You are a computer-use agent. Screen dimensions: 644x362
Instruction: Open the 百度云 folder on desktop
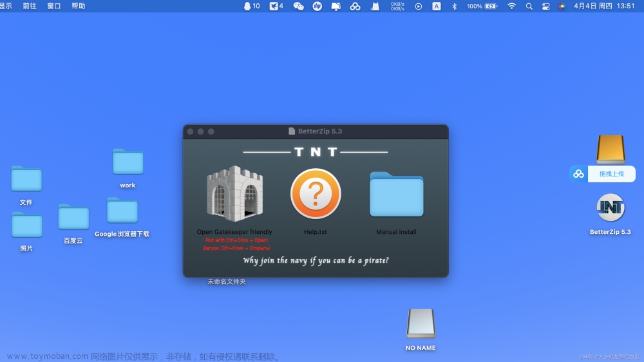coord(73,217)
